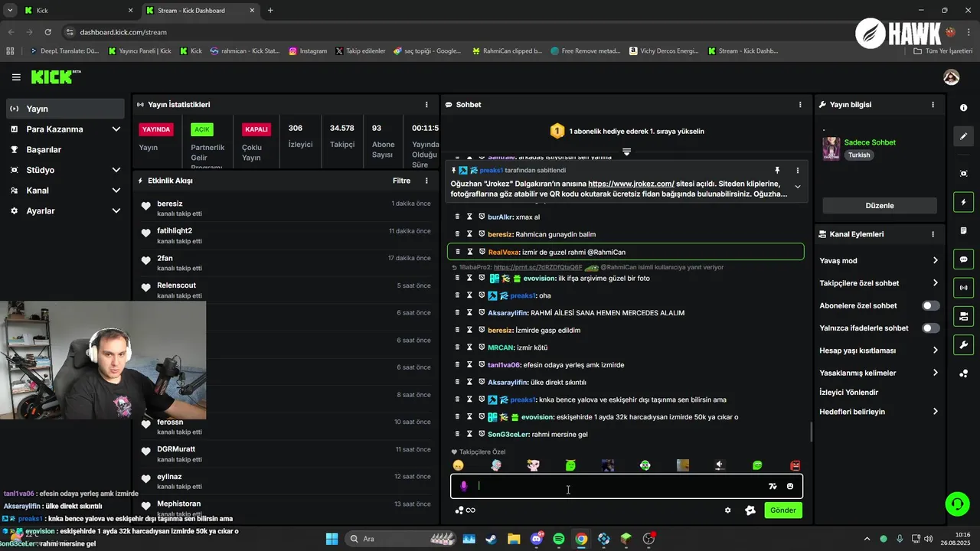Open Yasaklanmış kelimeler settings

click(879, 373)
